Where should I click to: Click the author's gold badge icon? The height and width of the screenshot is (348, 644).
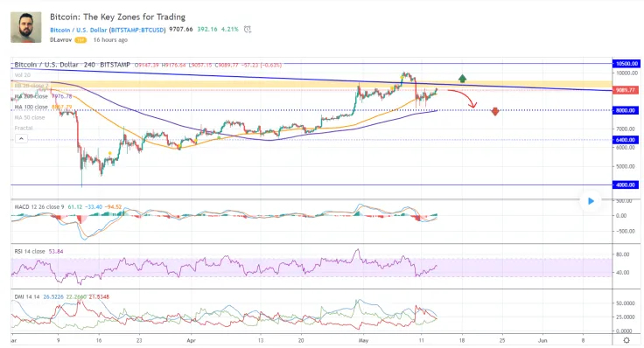tap(80, 40)
